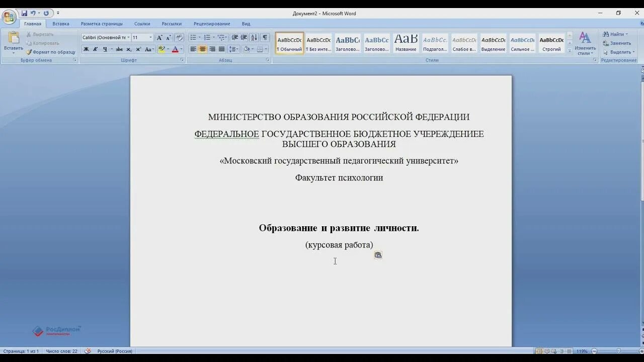
Task: Apply paragraph shading fill color
Action: click(246, 49)
